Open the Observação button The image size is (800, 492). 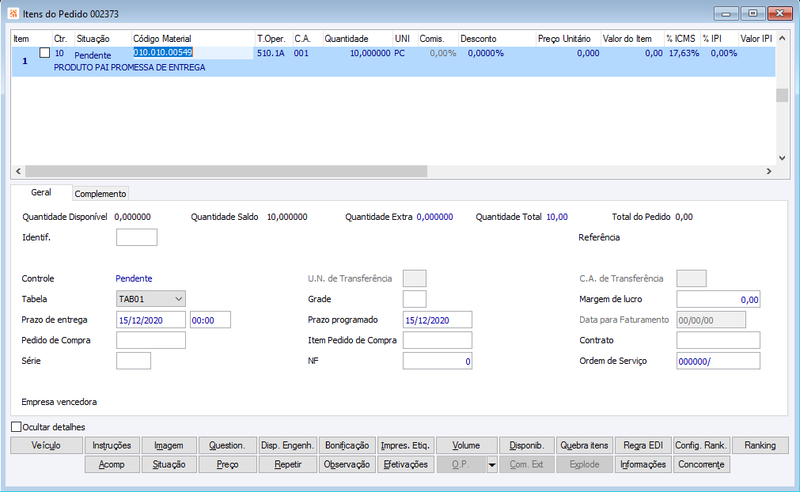click(347, 464)
